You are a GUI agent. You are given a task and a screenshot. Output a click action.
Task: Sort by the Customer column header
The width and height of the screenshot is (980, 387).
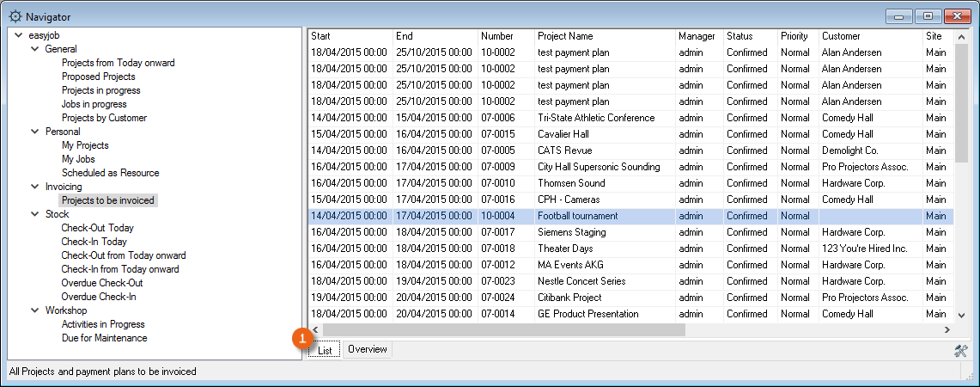[841, 36]
